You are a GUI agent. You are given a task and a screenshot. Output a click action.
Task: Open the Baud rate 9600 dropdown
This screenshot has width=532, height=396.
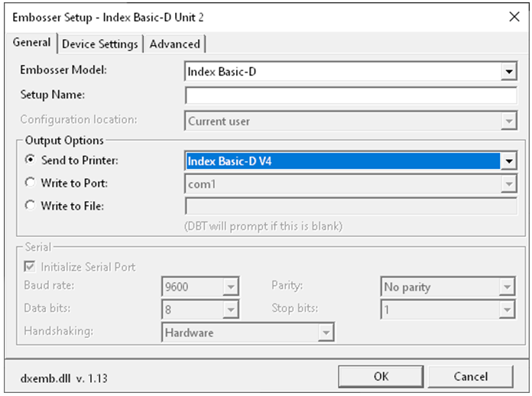[x=200, y=287]
